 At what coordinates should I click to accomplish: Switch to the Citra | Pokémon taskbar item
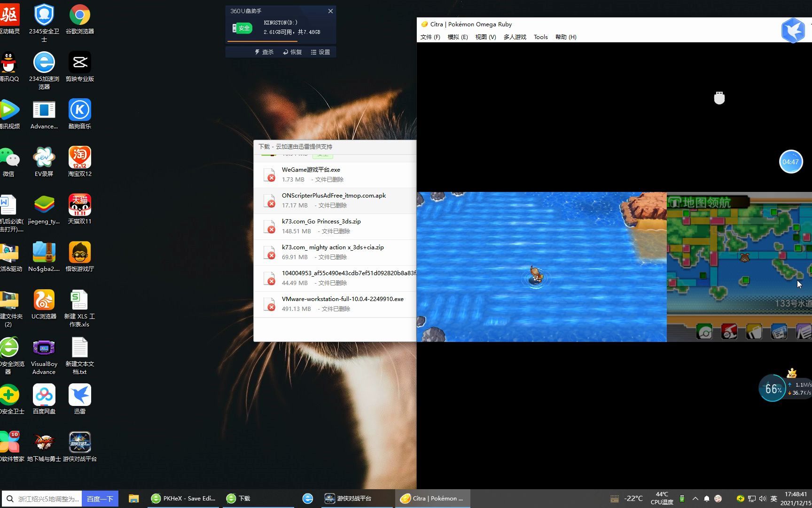click(x=432, y=499)
